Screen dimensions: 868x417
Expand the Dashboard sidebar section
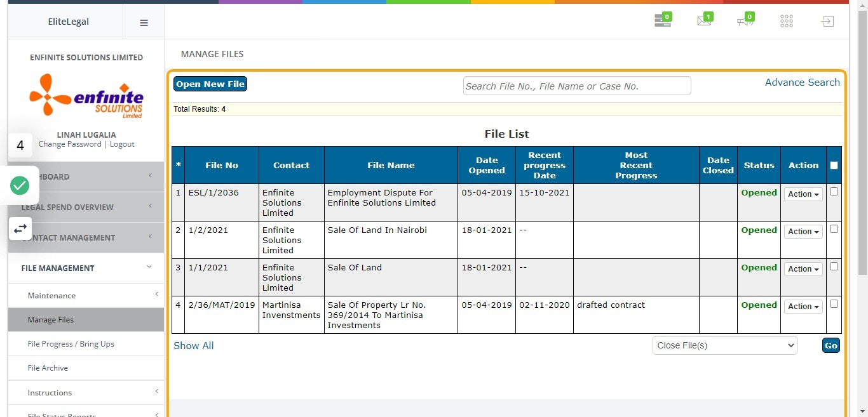(x=86, y=177)
